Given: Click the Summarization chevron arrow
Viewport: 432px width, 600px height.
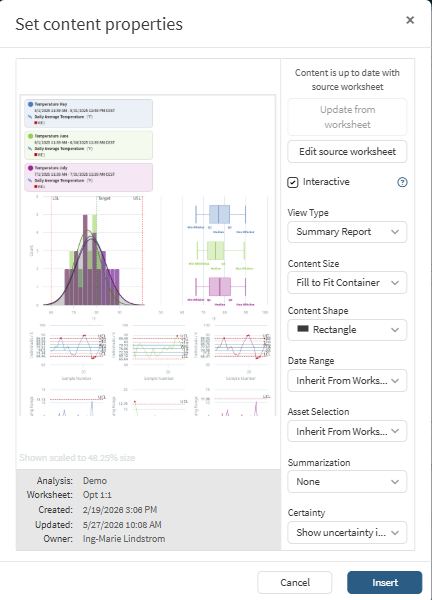Looking at the screenshot, I should coord(395,482).
